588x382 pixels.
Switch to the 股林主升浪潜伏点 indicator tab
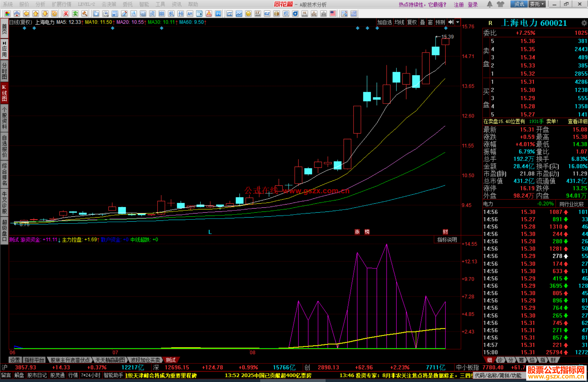70,360
